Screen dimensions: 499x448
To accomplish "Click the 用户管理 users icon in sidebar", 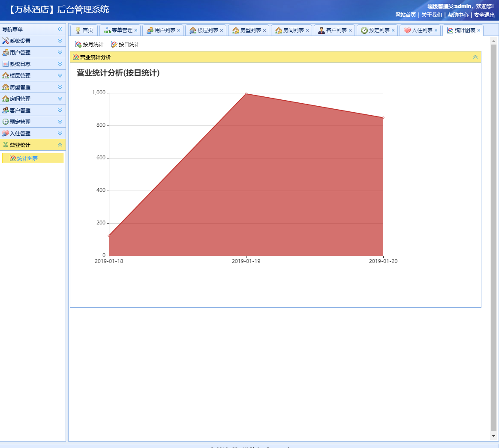I will (6, 53).
